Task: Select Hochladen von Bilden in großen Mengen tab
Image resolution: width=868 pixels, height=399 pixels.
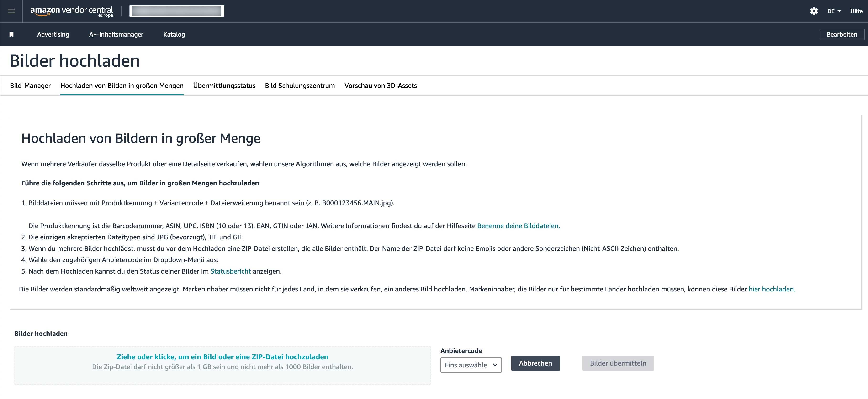Action: coord(122,86)
